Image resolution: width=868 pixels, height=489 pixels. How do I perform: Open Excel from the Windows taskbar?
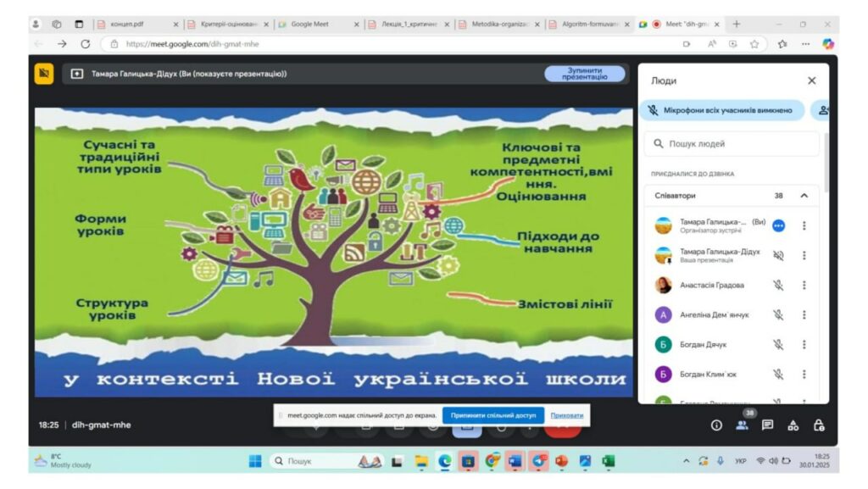tap(608, 462)
